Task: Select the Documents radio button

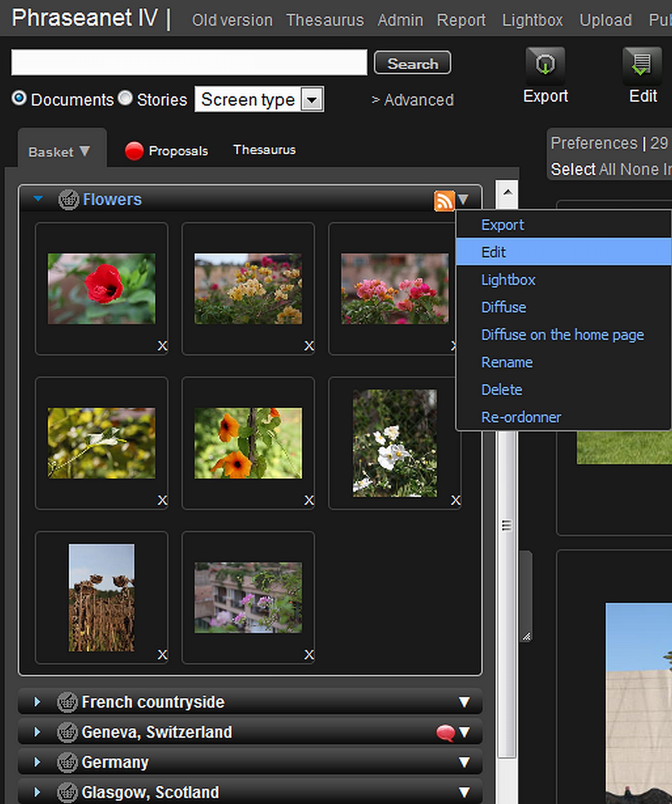Action: (19, 98)
